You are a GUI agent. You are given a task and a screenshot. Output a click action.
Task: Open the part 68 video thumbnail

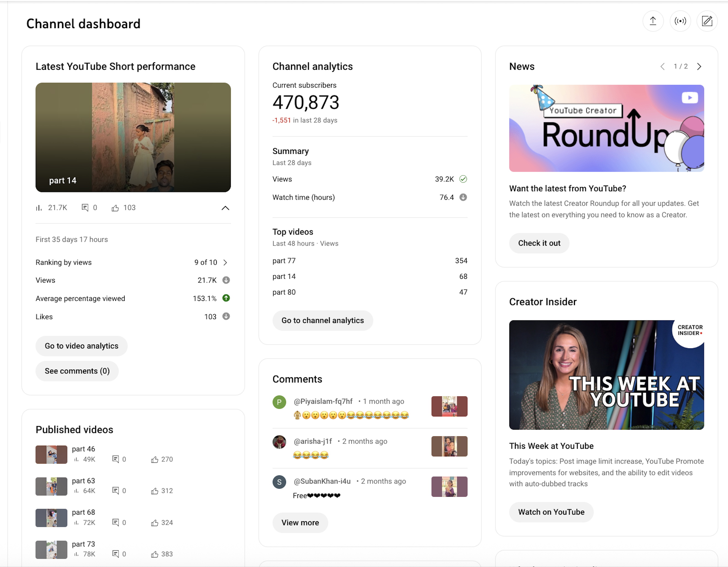tap(51, 518)
